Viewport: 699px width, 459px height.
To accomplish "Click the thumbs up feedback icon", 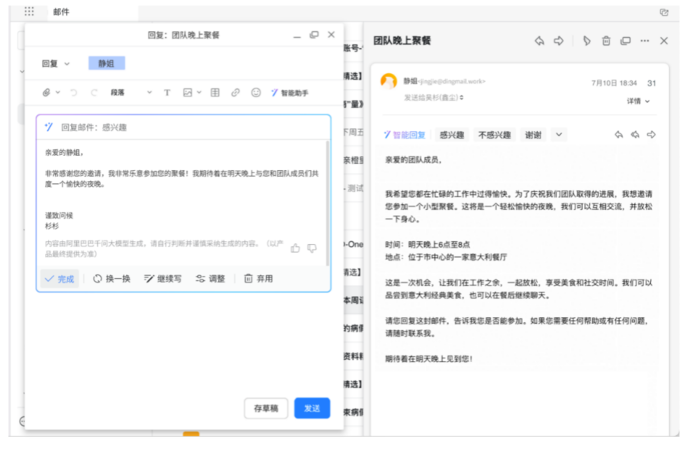I will click(x=295, y=248).
